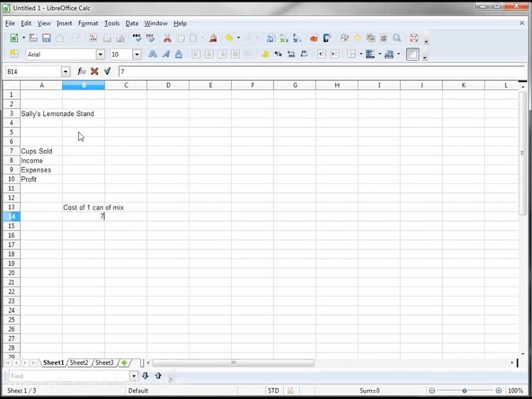Screen dimensions: 532x399
Task: Sort column ascending A to Z
Action: coord(284,38)
